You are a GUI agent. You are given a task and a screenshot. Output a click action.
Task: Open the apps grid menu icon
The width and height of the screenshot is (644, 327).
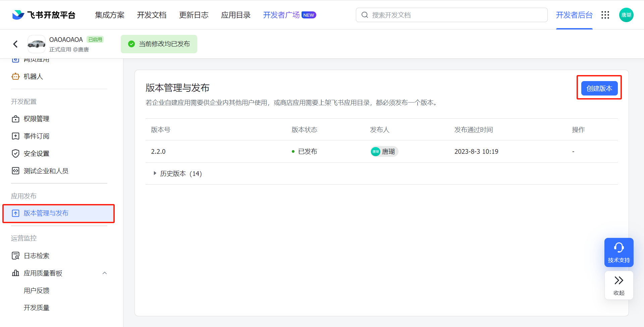pos(605,15)
